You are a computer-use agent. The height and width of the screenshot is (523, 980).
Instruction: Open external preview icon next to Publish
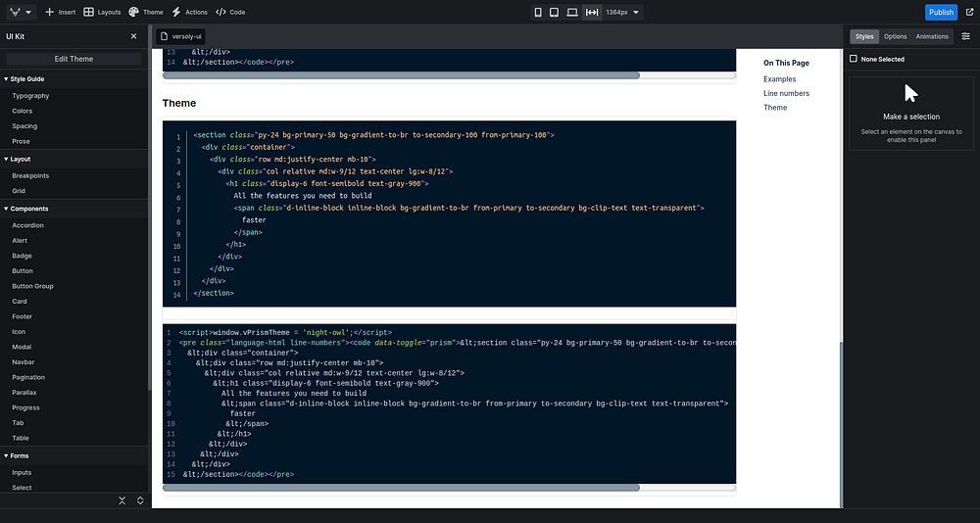click(x=968, y=12)
